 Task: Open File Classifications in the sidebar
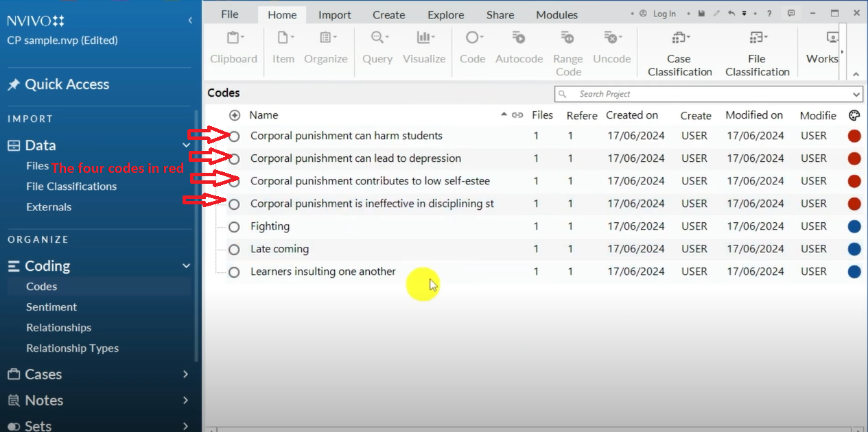(x=71, y=187)
